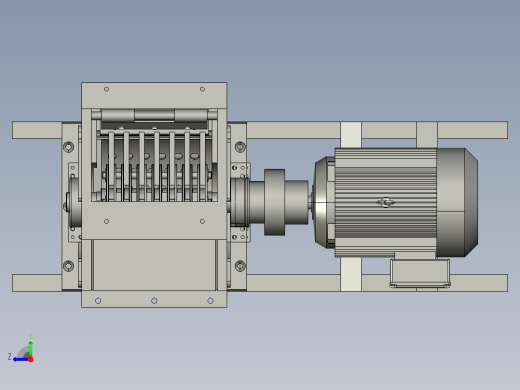Click the red origin ball of the axis triad
Screen dimensions: 520x390
tap(31, 359)
